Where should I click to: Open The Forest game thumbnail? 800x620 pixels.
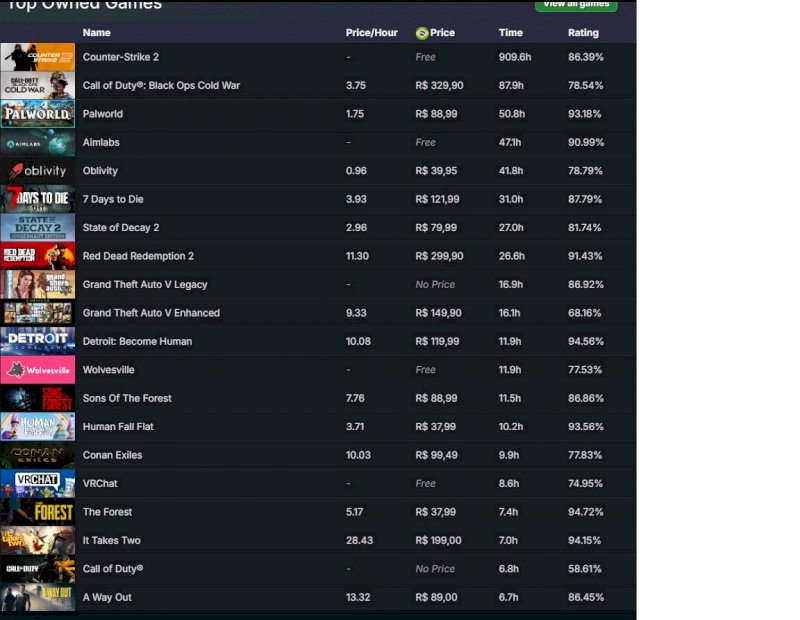pos(38,511)
